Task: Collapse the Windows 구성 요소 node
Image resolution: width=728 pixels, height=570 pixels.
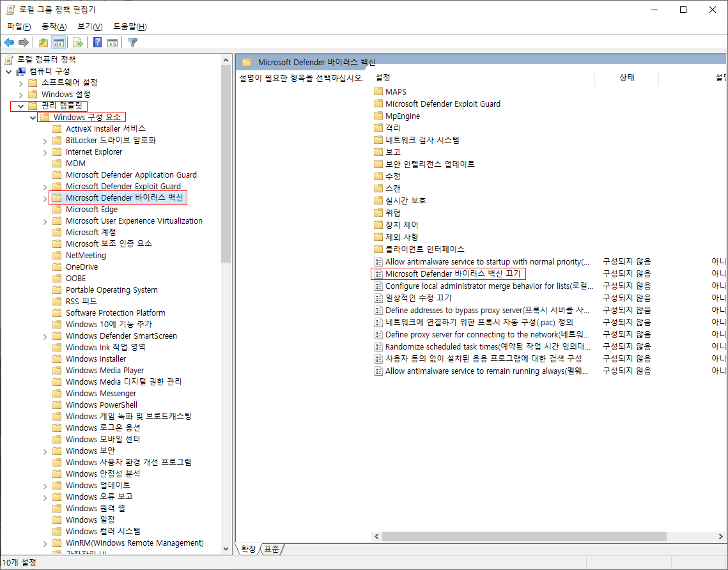Action: (x=33, y=118)
